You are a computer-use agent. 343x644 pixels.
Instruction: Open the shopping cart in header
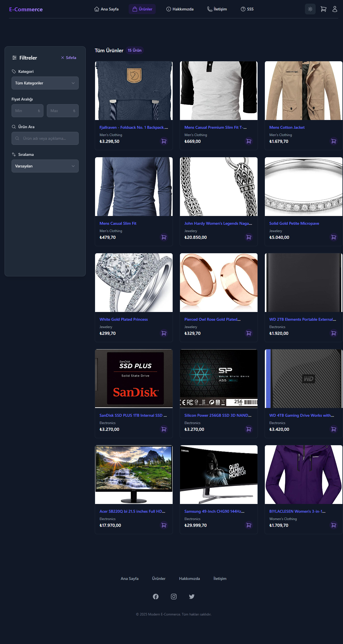click(323, 9)
